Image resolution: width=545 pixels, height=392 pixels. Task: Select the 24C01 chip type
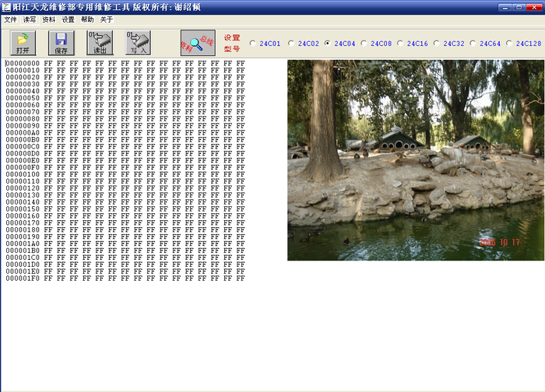tap(265, 44)
